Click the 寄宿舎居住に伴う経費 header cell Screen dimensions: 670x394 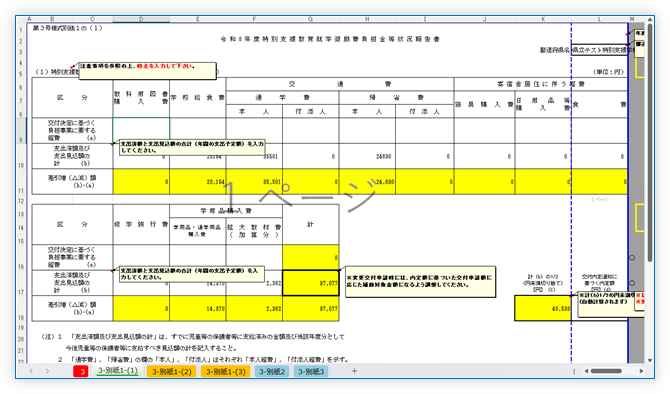click(x=541, y=84)
